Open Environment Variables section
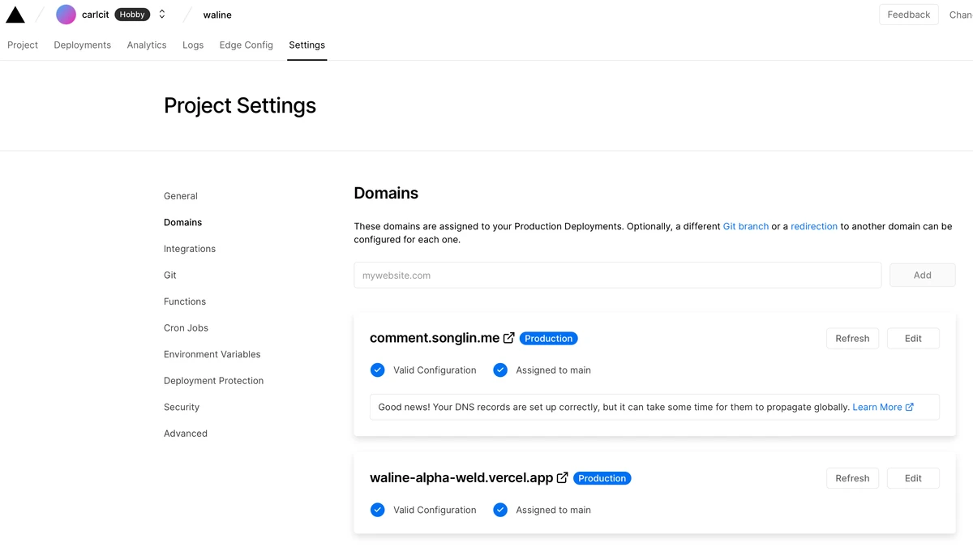The width and height of the screenshot is (973, 560). tap(212, 354)
